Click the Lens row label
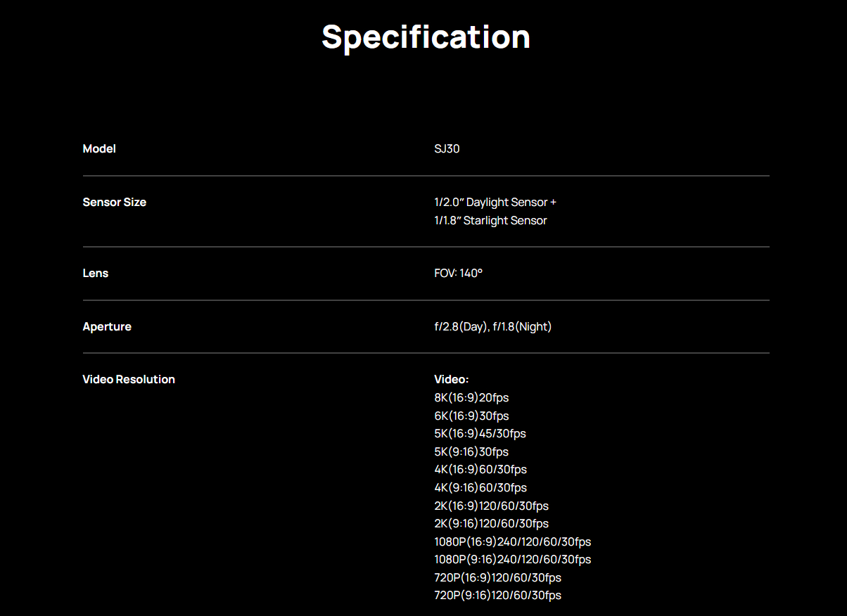847x616 pixels. [x=96, y=274]
